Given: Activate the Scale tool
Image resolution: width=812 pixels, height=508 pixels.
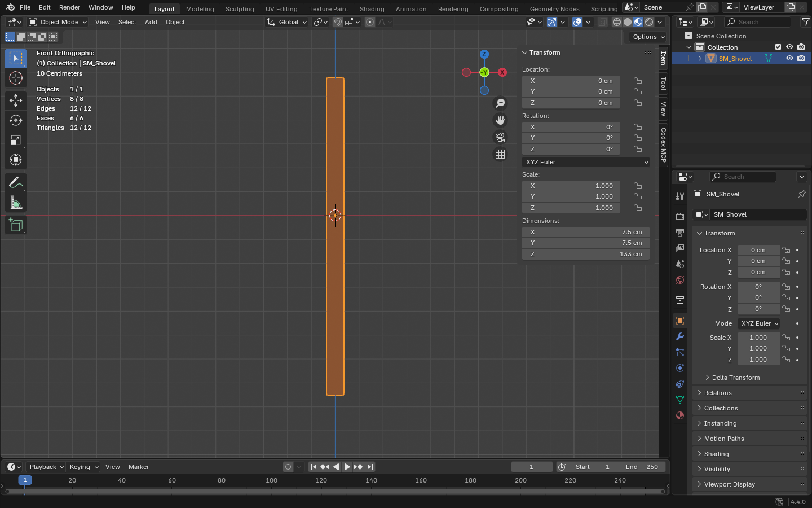Looking at the screenshot, I should 16,140.
